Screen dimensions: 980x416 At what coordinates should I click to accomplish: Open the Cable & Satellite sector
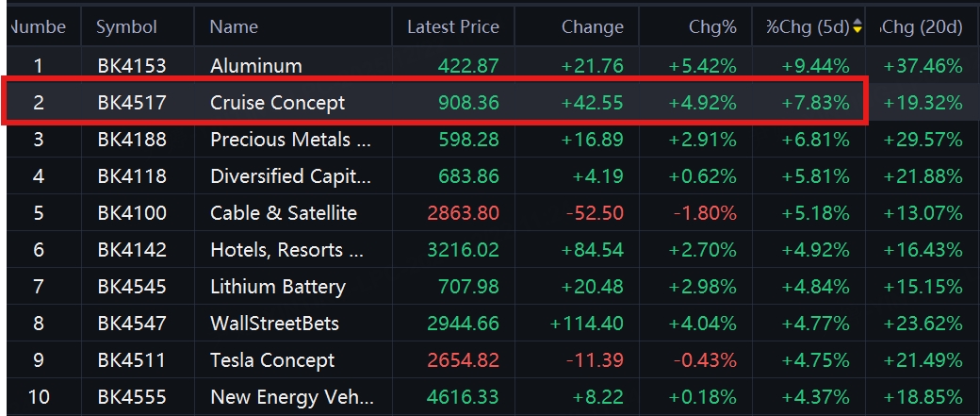284,213
